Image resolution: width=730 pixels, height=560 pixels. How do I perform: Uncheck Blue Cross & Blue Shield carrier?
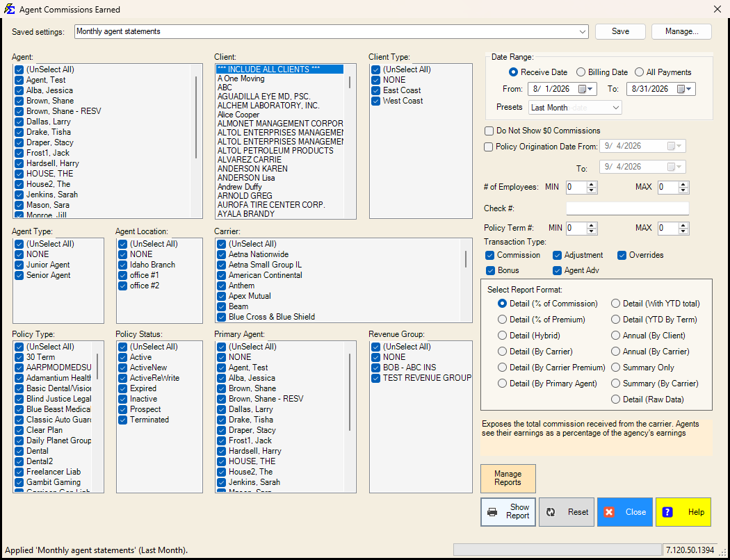[221, 318]
